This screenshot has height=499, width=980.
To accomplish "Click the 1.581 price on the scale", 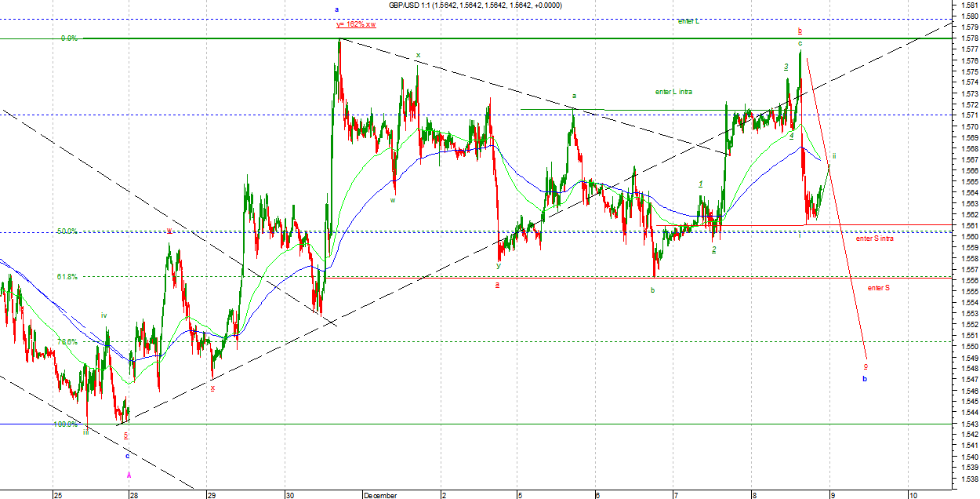I will coord(969,5).
